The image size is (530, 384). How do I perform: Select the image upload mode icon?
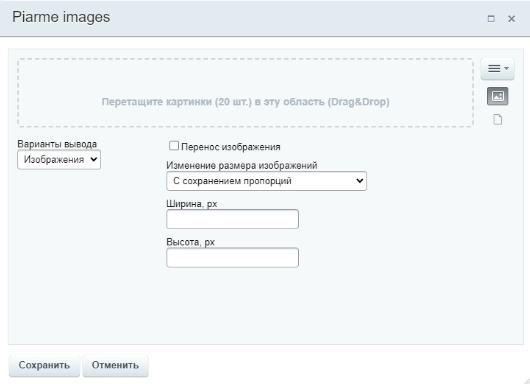tap(498, 96)
